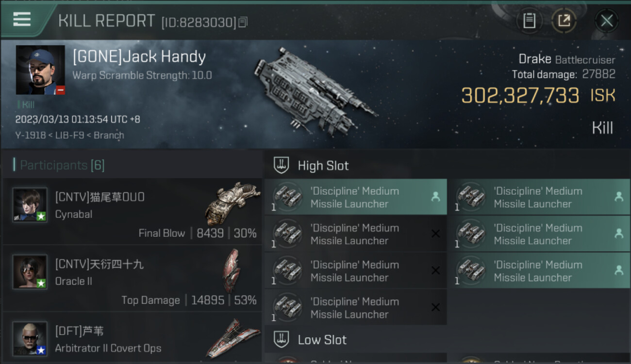631x364 pixels.
Task: View Jack Handy's character portrait
Action: (40, 70)
